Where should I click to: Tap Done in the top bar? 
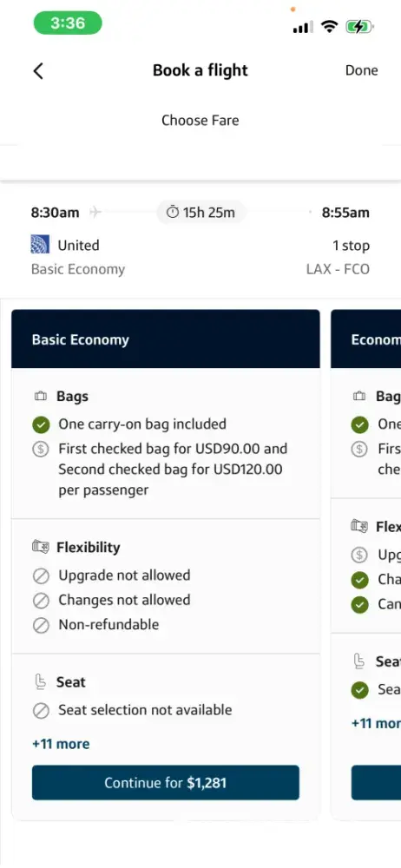(362, 70)
